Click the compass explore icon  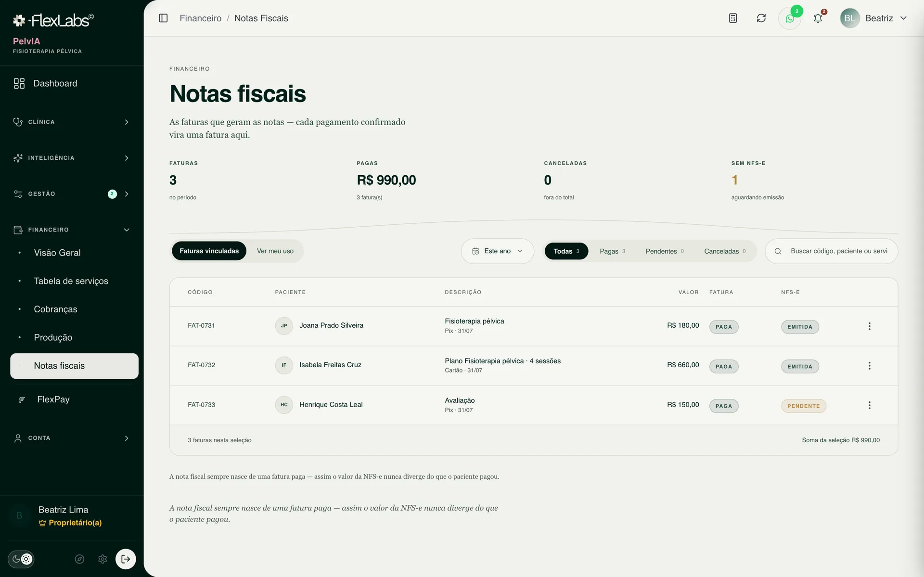click(79, 559)
